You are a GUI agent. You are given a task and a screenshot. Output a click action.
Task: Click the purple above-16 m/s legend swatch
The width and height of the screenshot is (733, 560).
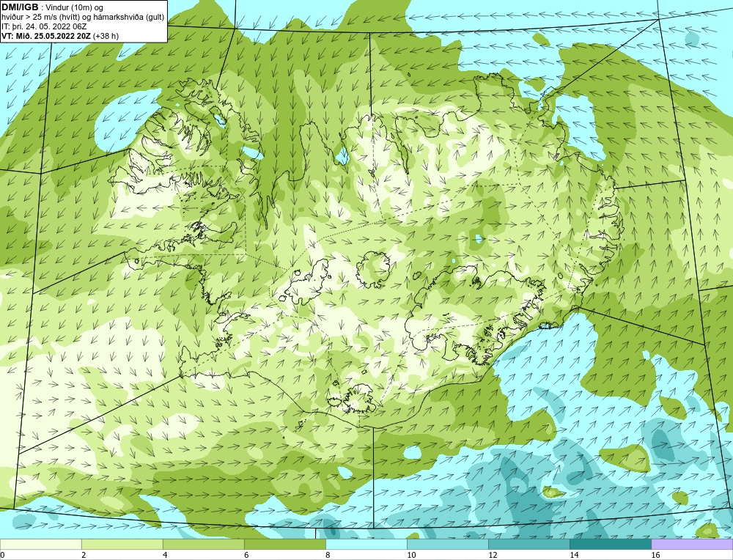pyautogui.click(x=692, y=545)
